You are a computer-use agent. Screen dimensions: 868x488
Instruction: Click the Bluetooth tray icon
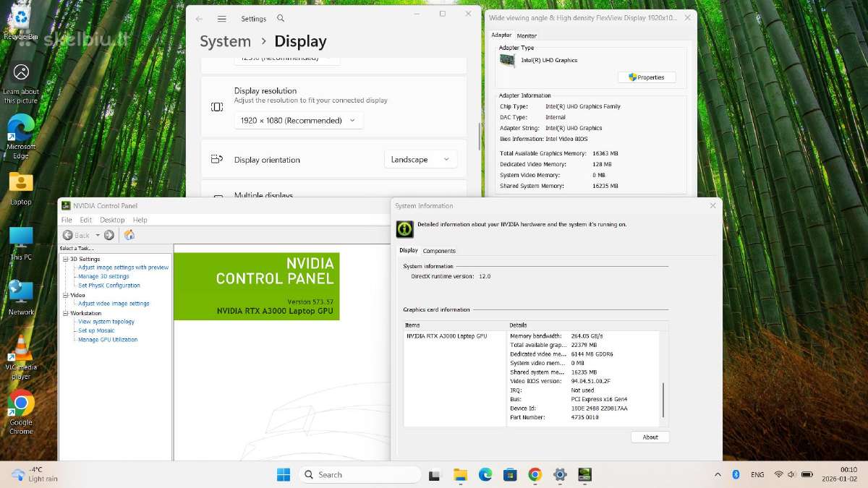tap(736, 474)
